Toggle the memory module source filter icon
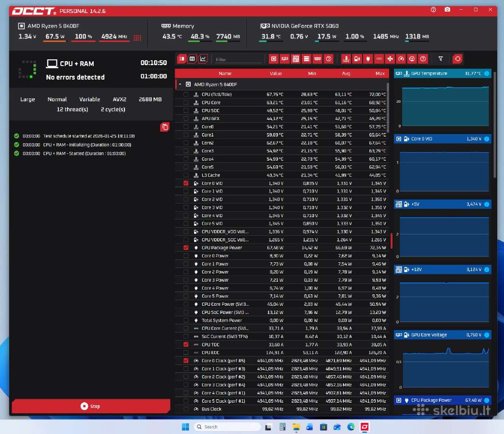The height and width of the screenshot is (434, 504). tap(318, 59)
